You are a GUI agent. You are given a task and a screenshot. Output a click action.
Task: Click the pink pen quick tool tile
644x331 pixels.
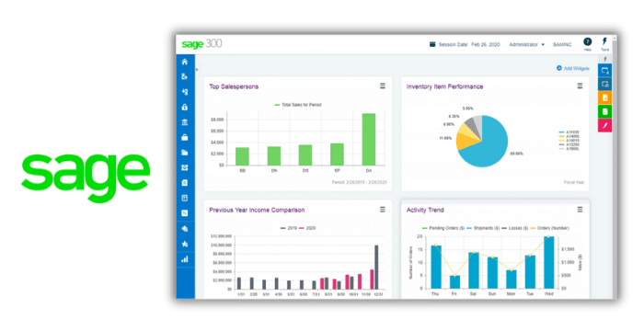click(605, 125)
